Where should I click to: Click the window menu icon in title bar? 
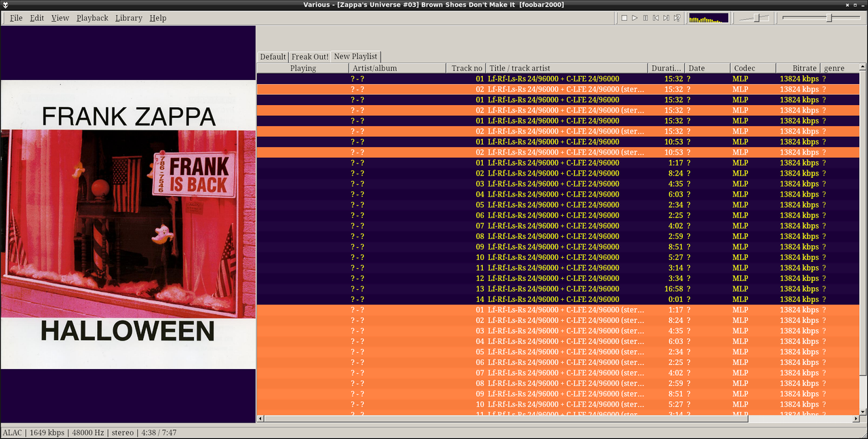click(x=6, y=5)
